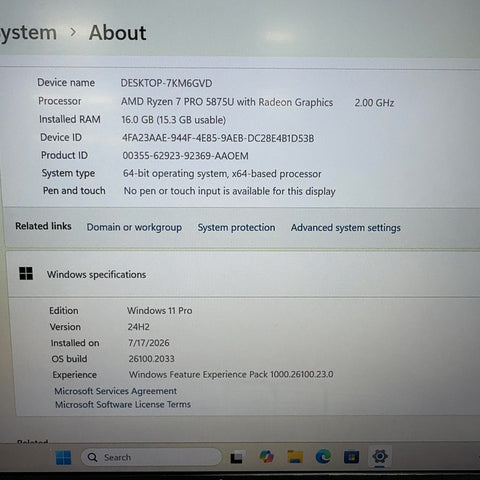480x480 pixels.
Task: Select the 64-bit operating system text
Action: pos(222,174)
